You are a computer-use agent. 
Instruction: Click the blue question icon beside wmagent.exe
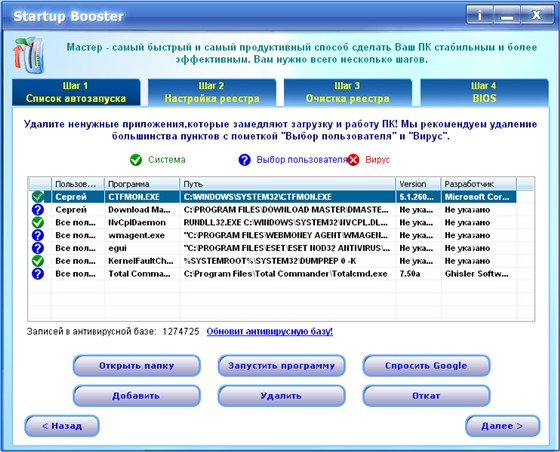pyautogui.click(x=38, y=235)
